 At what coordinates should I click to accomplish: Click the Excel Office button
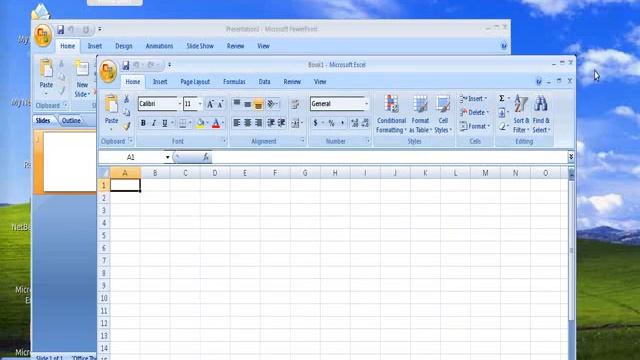[108, 71]
